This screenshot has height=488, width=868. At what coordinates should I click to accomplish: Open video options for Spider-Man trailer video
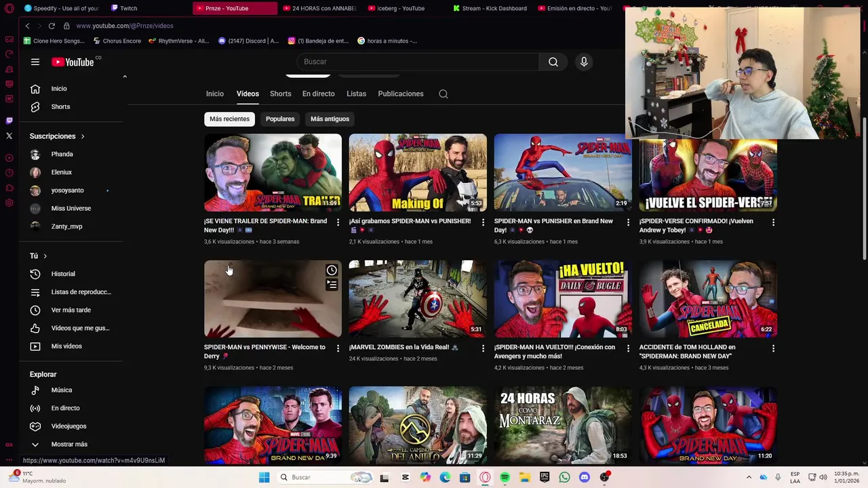338,222
